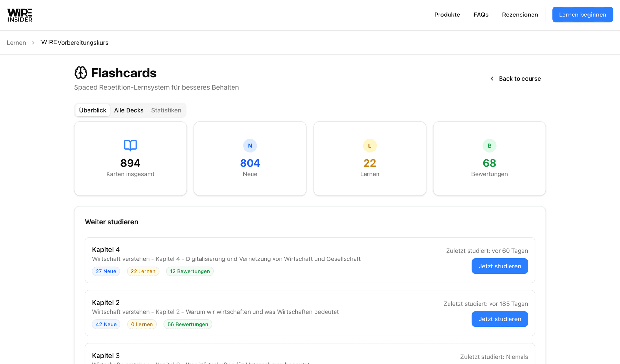Open the WIRE Vorbereitungskurs breadcrumb

coord(74,43)
